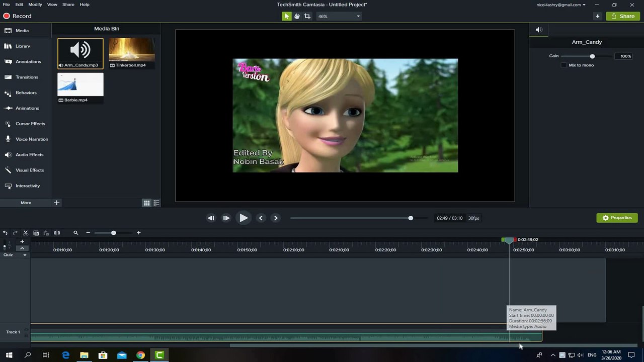644x362 pixels.
Task: Zoom out the timeline with minus
Action: [88, 233]
